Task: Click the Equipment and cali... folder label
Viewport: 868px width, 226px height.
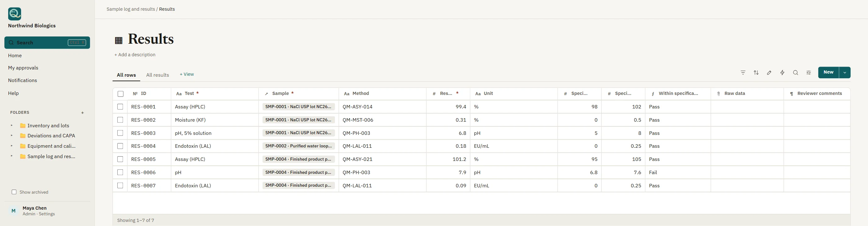Action: tap(51, 146)
